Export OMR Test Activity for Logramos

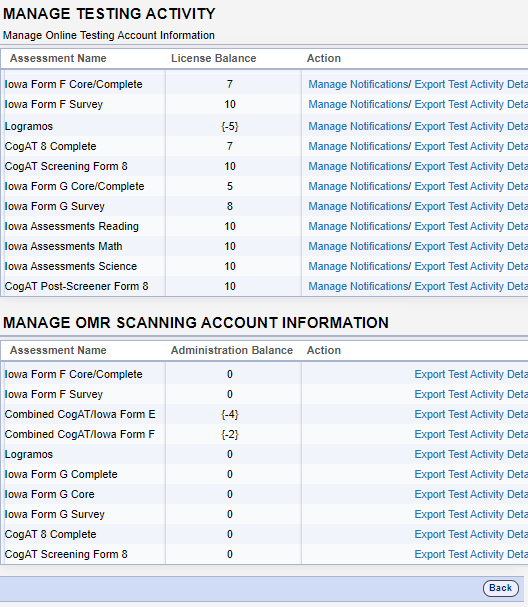pyautogui.click(x=471, y=454)
